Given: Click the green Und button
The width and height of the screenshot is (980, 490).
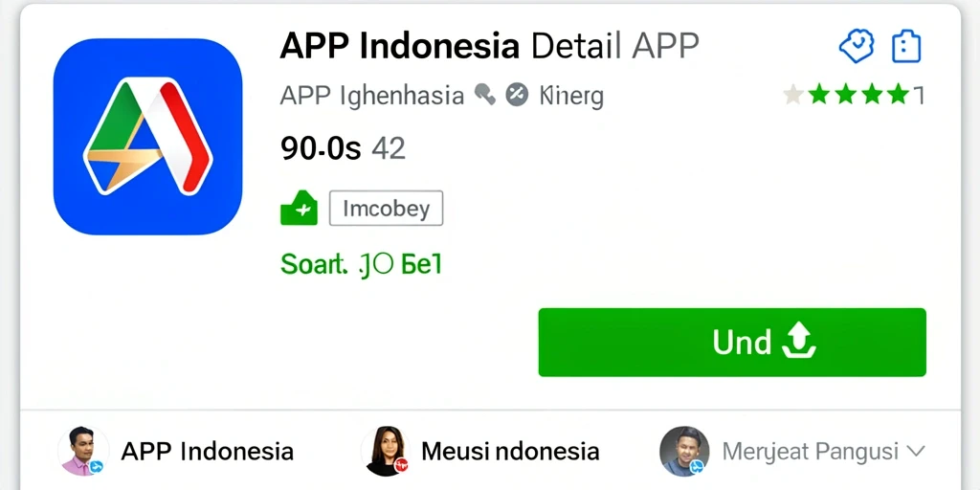Looking at the screenshot, I should (x=732, y=343).
